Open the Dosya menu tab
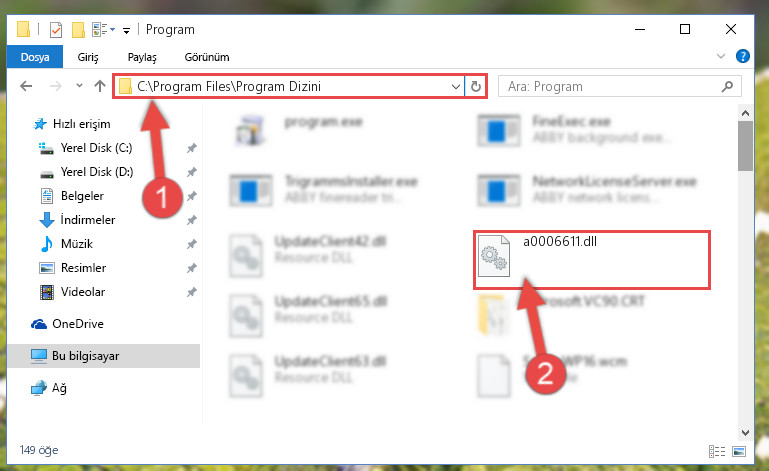 35,57
